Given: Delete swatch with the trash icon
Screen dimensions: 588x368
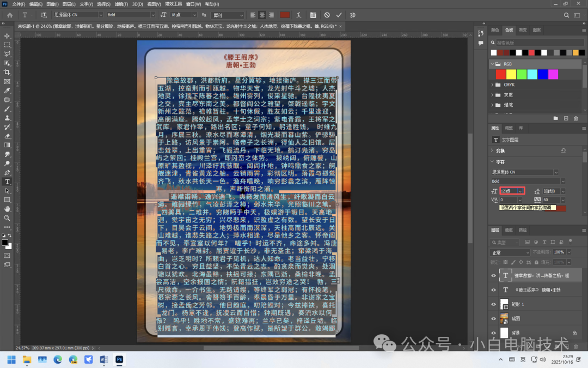Looking at the screenshot, I should (575, 118).
